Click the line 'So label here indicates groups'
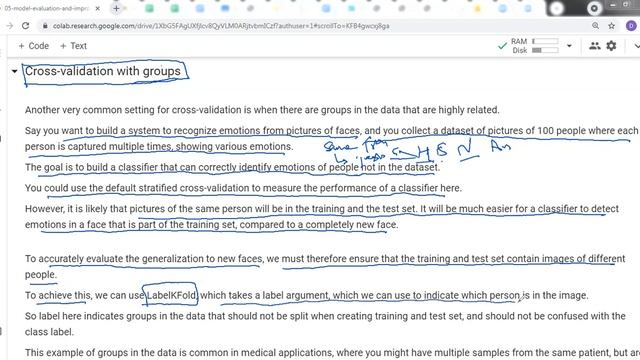 tap(325, 324)
